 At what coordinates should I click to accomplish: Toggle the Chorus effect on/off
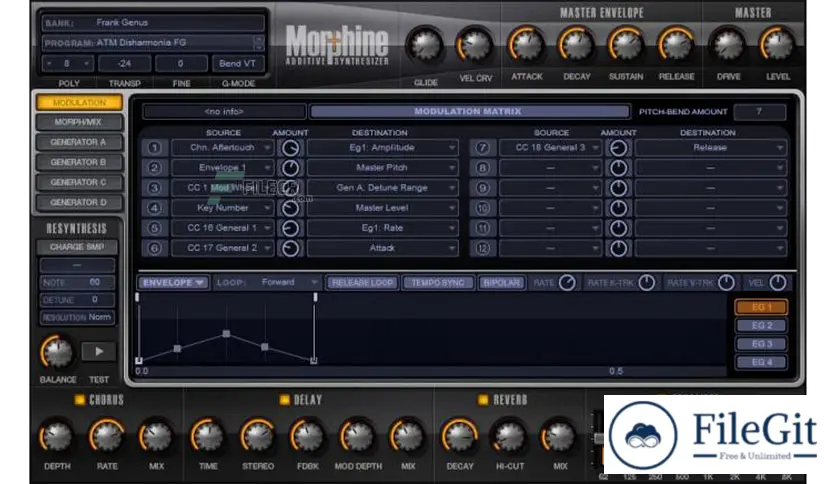point(79,400)
